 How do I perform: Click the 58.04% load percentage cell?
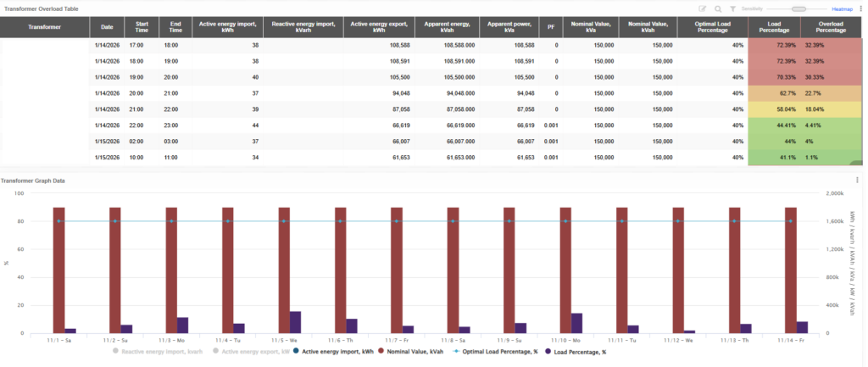(775, 109)
